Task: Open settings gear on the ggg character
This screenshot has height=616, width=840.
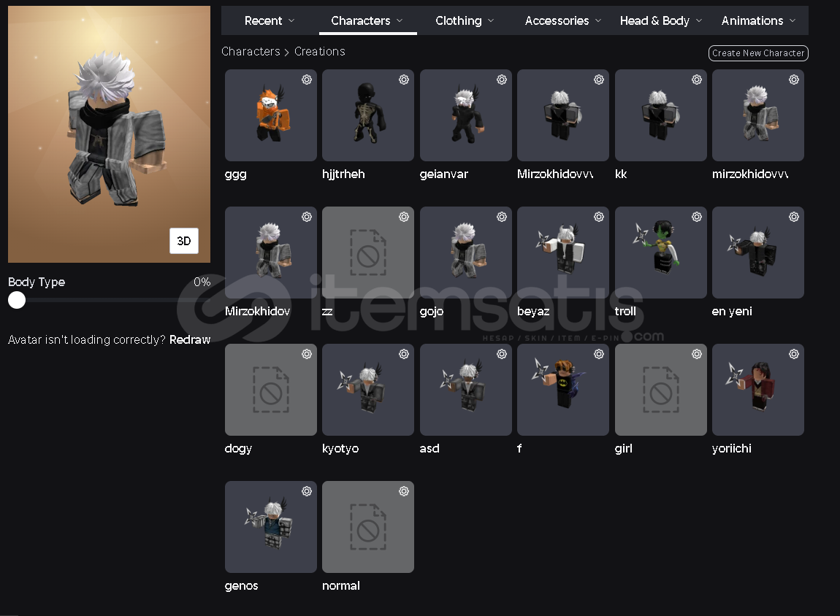Action: pos(307,80)
